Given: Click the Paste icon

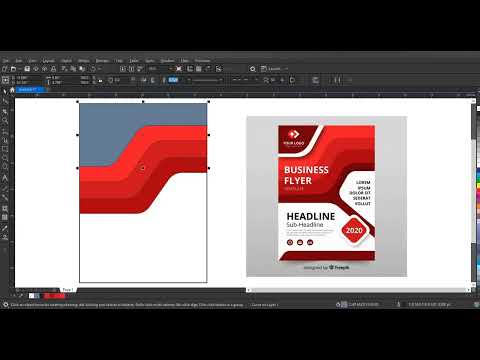Looking at the screenshot, I should [x=82, y=69].
